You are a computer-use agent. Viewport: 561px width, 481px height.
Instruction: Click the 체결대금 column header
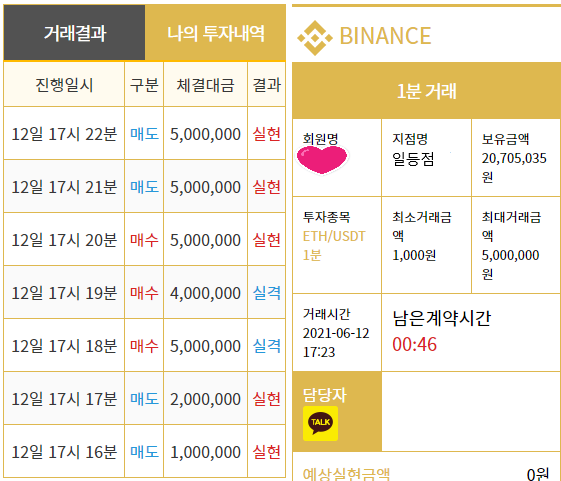(205, 85)
